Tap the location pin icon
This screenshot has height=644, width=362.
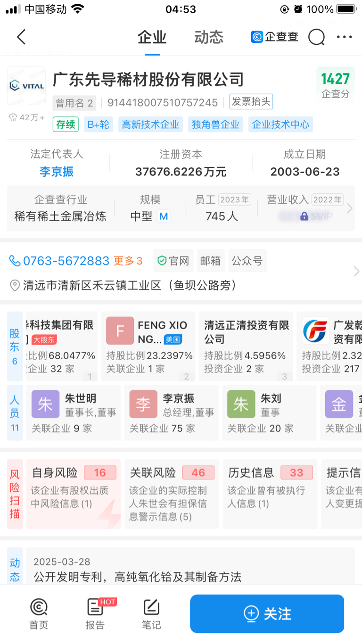(x=15, y=285)
